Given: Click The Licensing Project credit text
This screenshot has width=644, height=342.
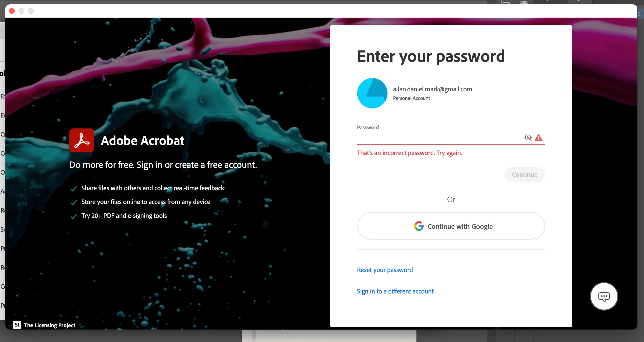Looking at the screenshot, I should (50, 325).
